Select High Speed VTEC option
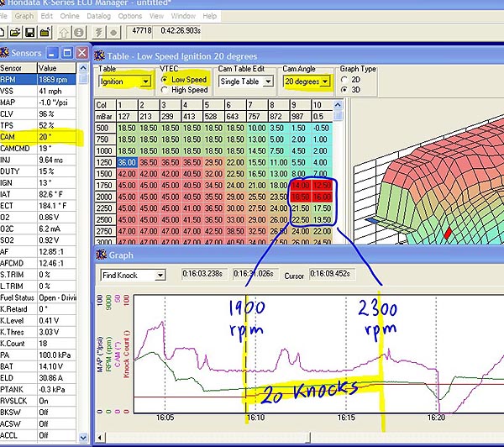Image resolution: width=504 pixels, height=447 pixels. click(x=185, y=90)
